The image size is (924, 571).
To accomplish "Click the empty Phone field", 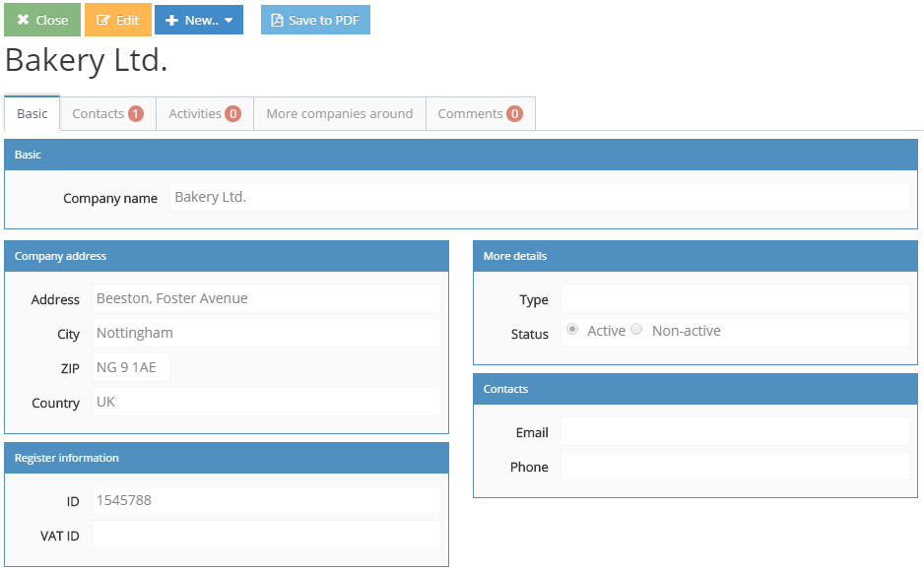I will (735, 466).
